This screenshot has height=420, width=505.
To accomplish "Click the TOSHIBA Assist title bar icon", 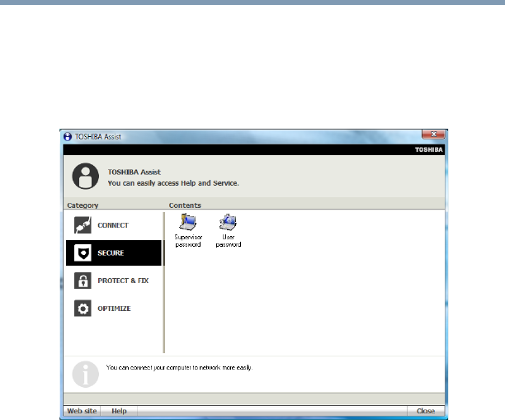I will pos(68,137).
